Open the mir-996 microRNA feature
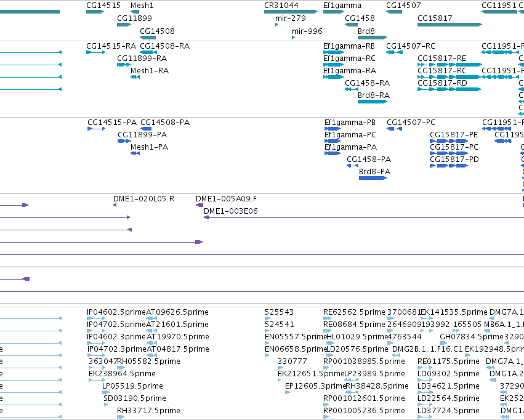Screen dimensions: 524x420 pos(294,38)
